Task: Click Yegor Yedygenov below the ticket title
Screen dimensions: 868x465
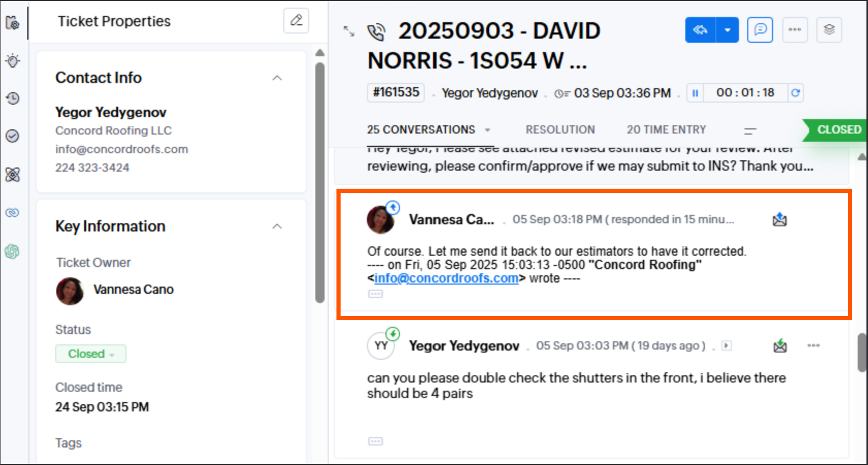Action: pos(490,93)
